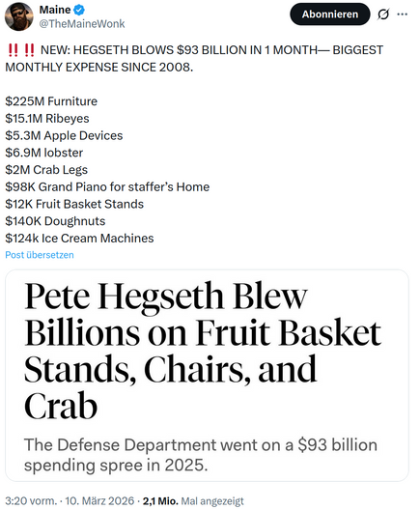The height and width of the screenshot is (510, 420).
Task: Click the 3:20 vorm. timestamp
Action: click(x=31, y=500)
